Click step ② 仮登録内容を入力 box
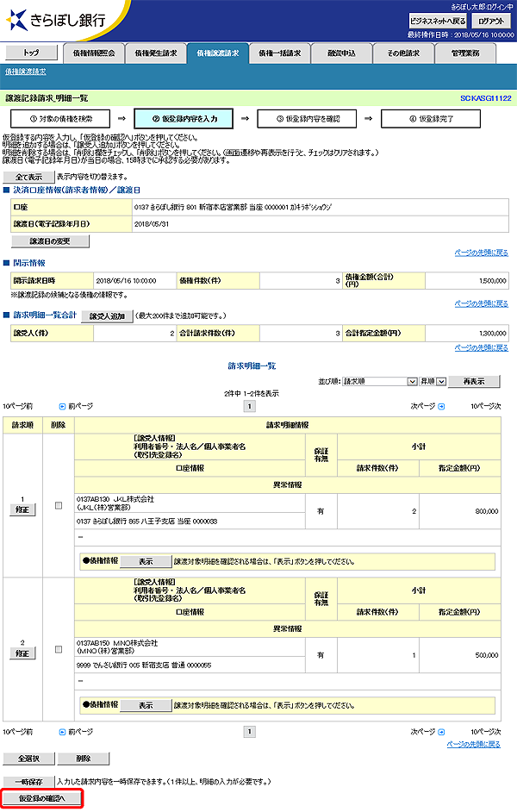Image resolution: width=517 pixels, height=812 pixels. point(184,119)
